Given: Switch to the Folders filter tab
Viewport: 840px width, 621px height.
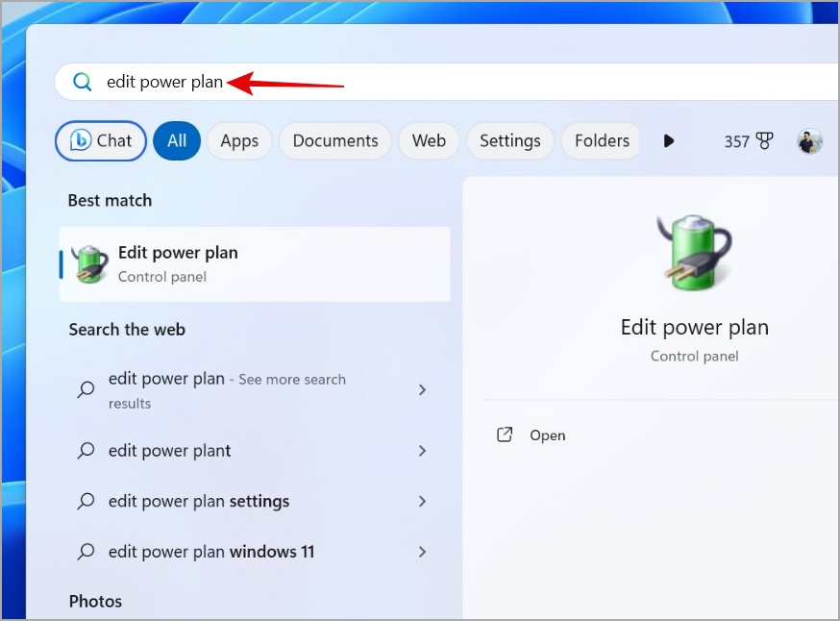Looking at the screenshot, I should point(602,141).
